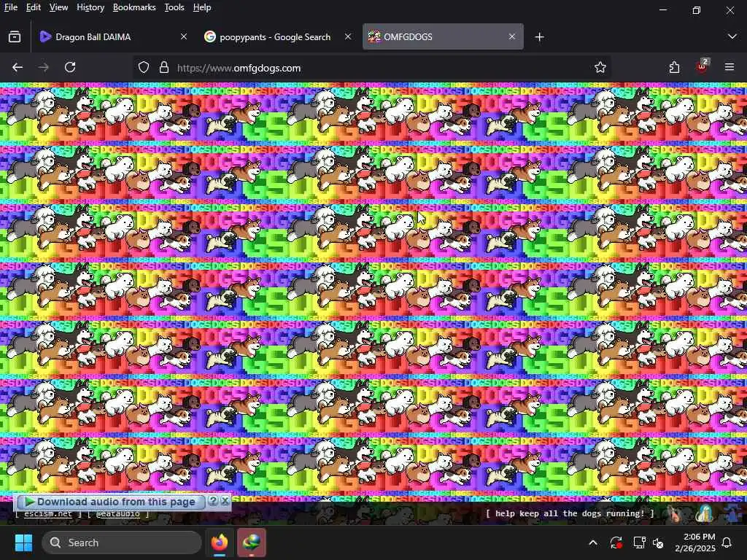Image resolution: width=747 pixels, height=560 pixels.
Task: Switch to Dragon Ball DAIMA tab
Action: [x=113, y=36]
